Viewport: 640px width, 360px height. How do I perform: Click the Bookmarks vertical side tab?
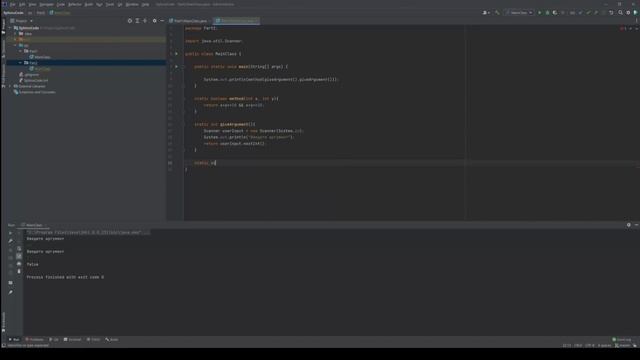[x=4, y=322]
